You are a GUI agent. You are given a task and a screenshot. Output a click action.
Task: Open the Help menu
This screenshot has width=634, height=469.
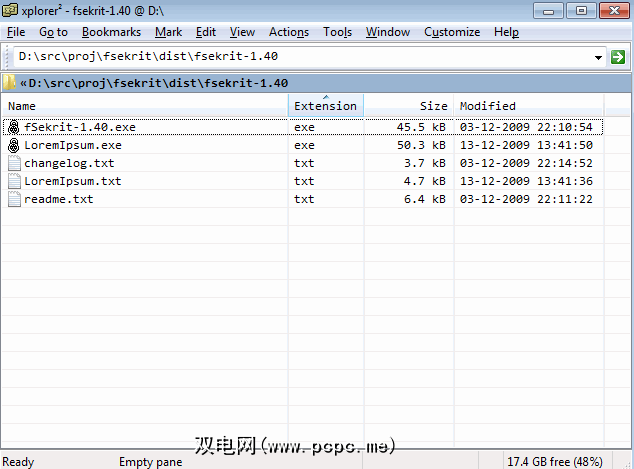tap(506, 32)
